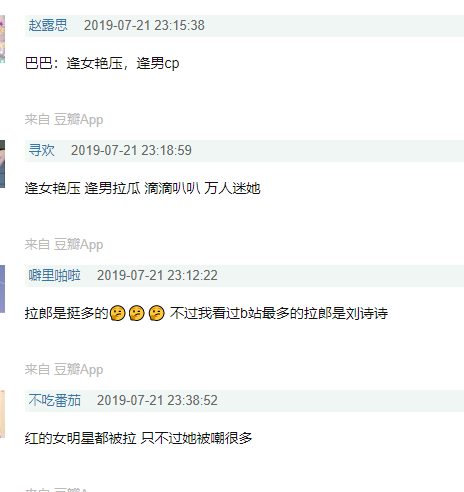Click the avatar next to 不吃番茄
The image size is (464, 492).
[2, 414]
